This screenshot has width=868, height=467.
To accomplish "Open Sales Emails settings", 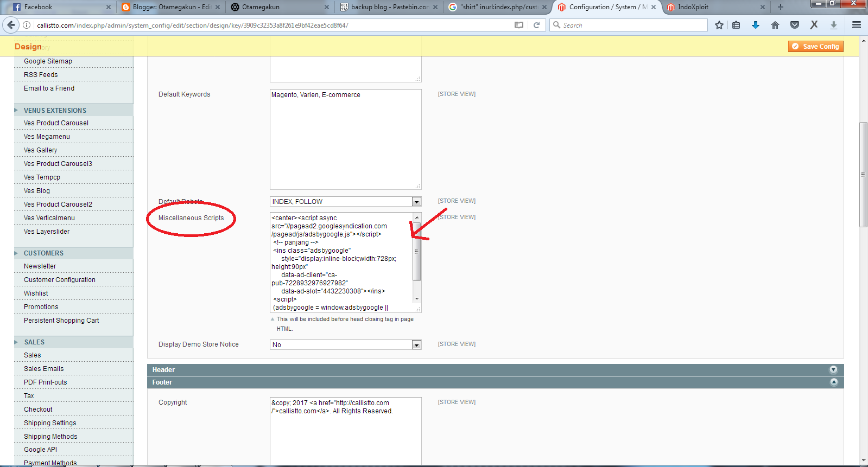I will click(x=43, y=369).
